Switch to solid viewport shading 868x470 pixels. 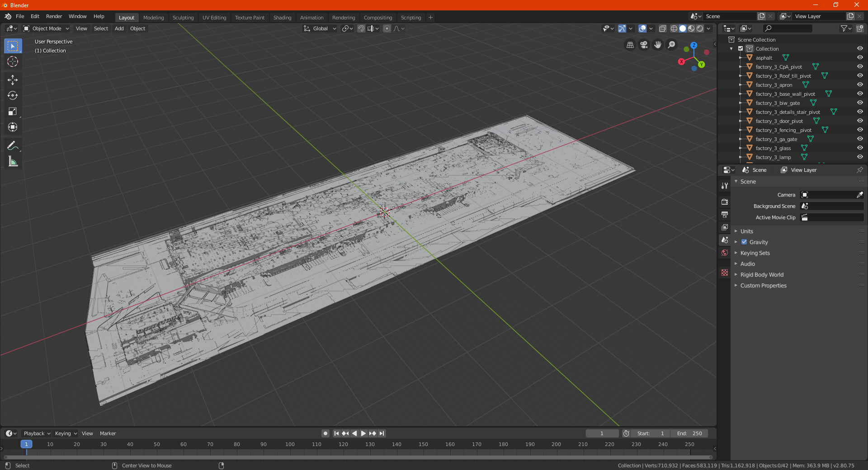683,28
